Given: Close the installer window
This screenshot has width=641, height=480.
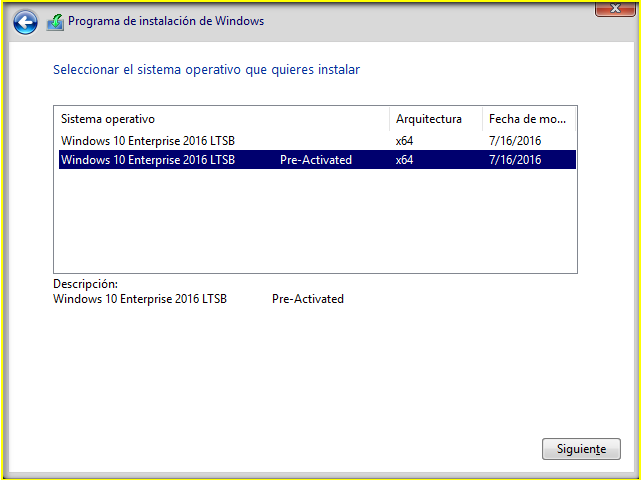Looking at the screenshot, I should (615, 8).
